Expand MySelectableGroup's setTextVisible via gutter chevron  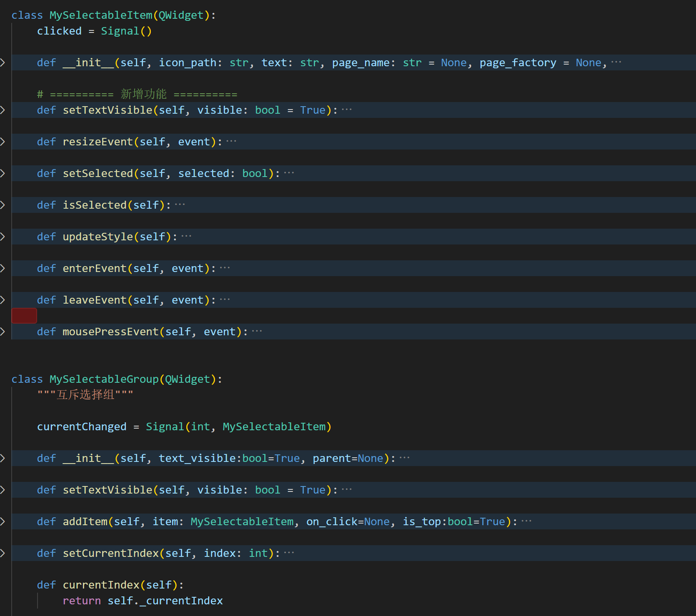3,490
